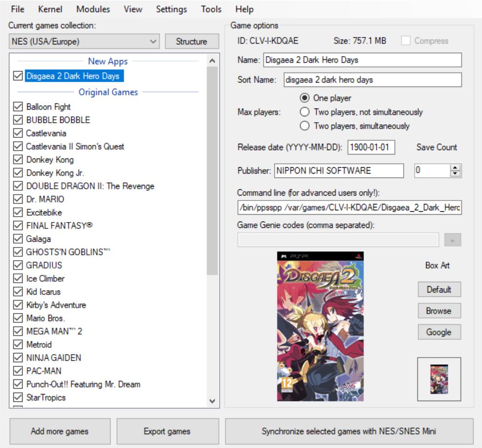Toggle the Compress checkbox
This screenshot has height=448, width=482.
pos(406,41)
